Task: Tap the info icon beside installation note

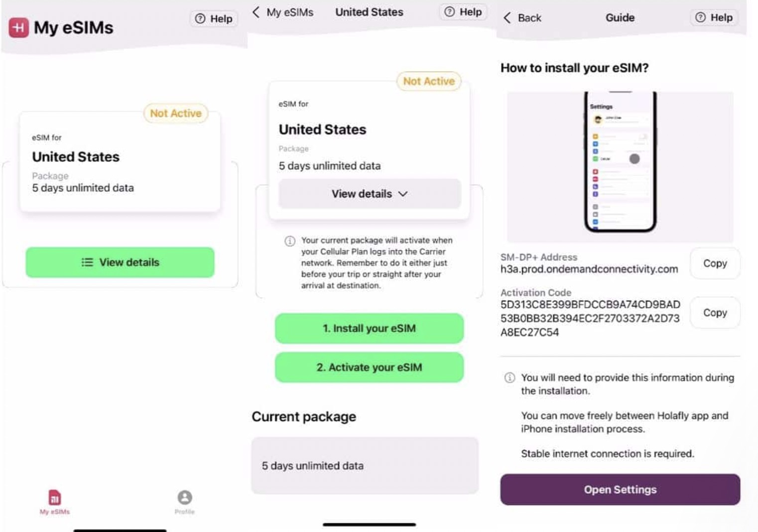Action: click(x=509, y=378)
